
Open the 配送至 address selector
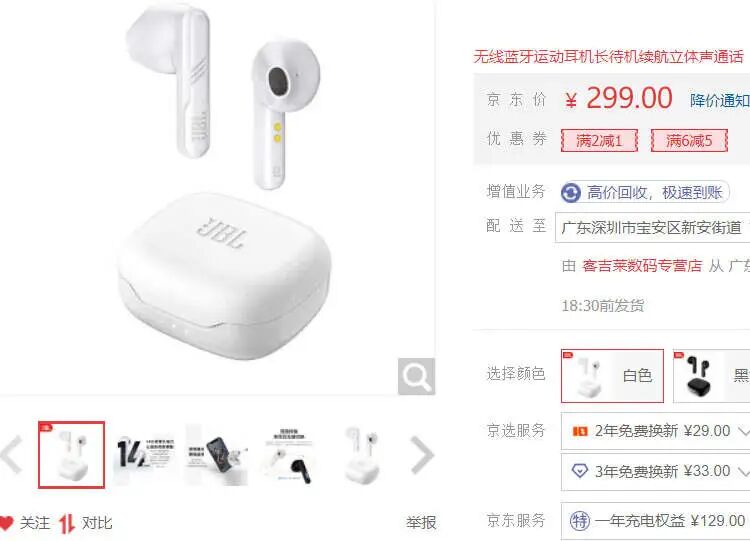pyautogui.click(x=652, y=227)
